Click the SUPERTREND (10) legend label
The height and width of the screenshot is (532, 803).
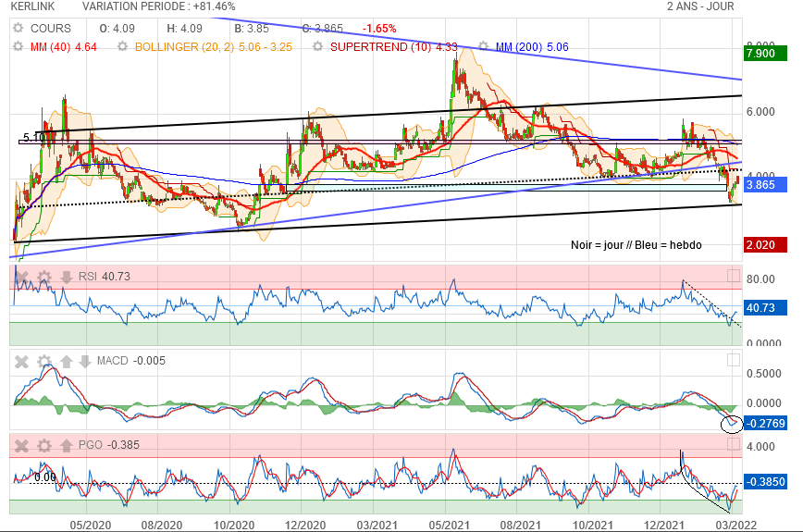394,46
